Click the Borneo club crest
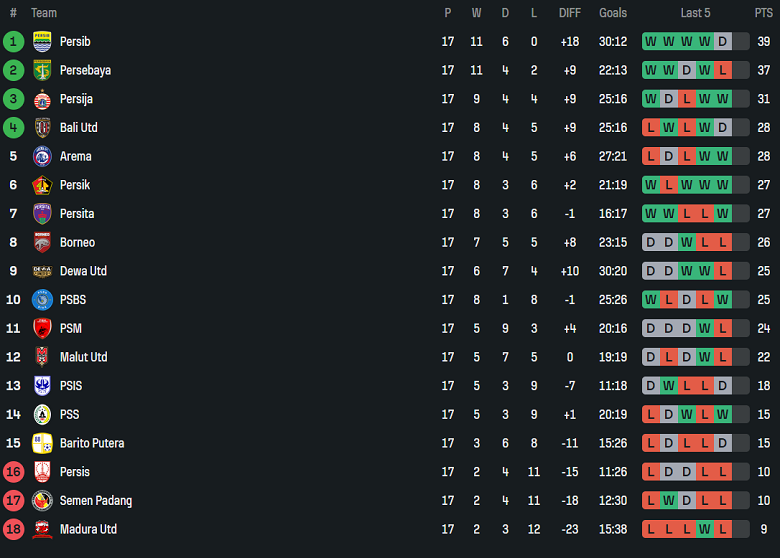The width and height of the screenshot is (780, 558). click(42, 242)
